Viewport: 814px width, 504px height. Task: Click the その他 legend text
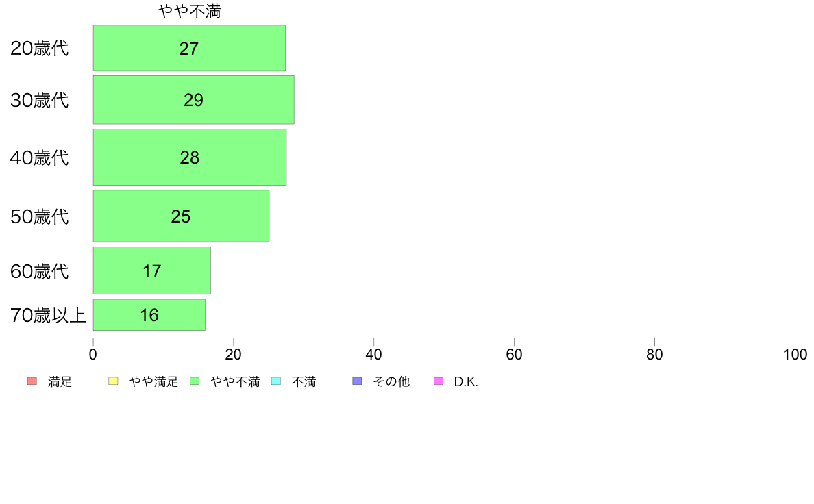tap(391, 381)
